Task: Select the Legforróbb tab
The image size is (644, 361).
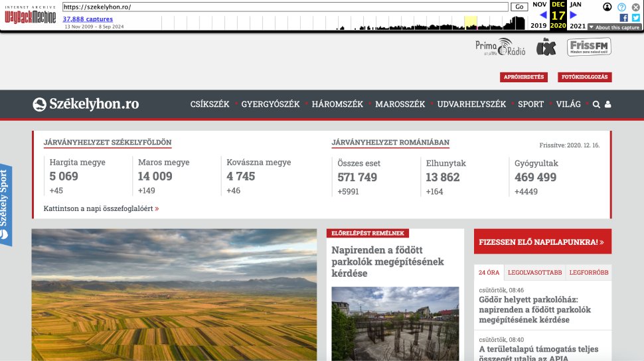Action: (x=590, y=273)
